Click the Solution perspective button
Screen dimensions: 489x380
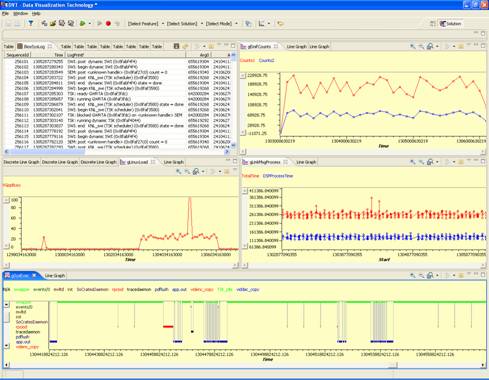click(451, 23)
